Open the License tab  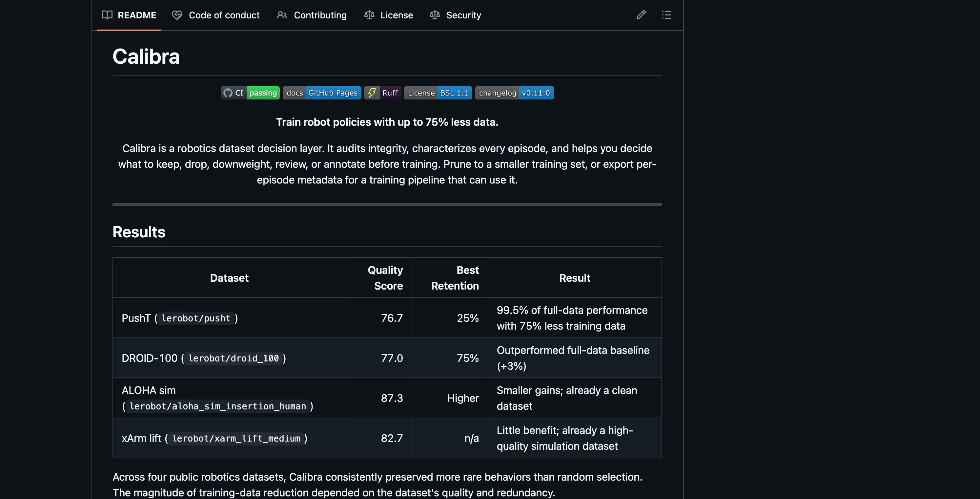tap(388, 15)
